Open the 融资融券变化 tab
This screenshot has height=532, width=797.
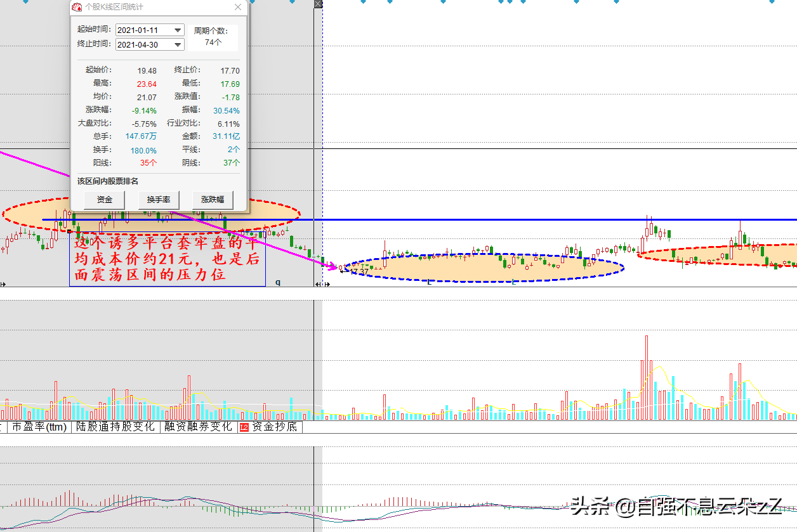(x=198, y=427)
